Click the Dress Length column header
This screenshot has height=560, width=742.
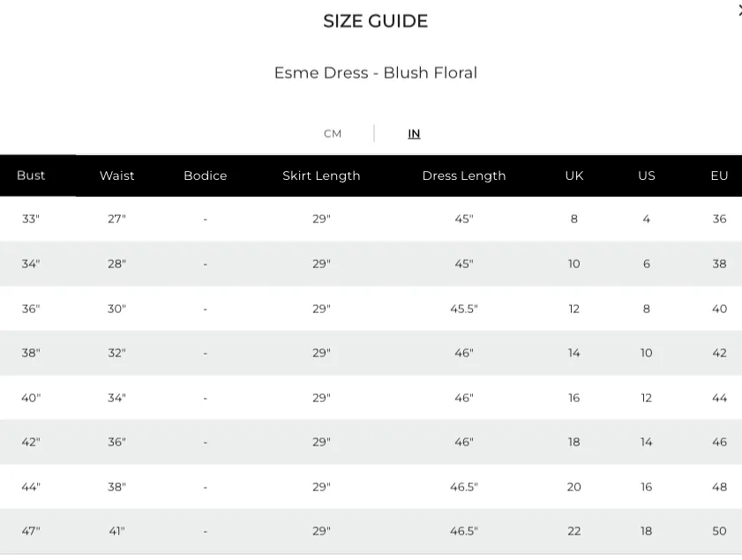coord(464,175)
